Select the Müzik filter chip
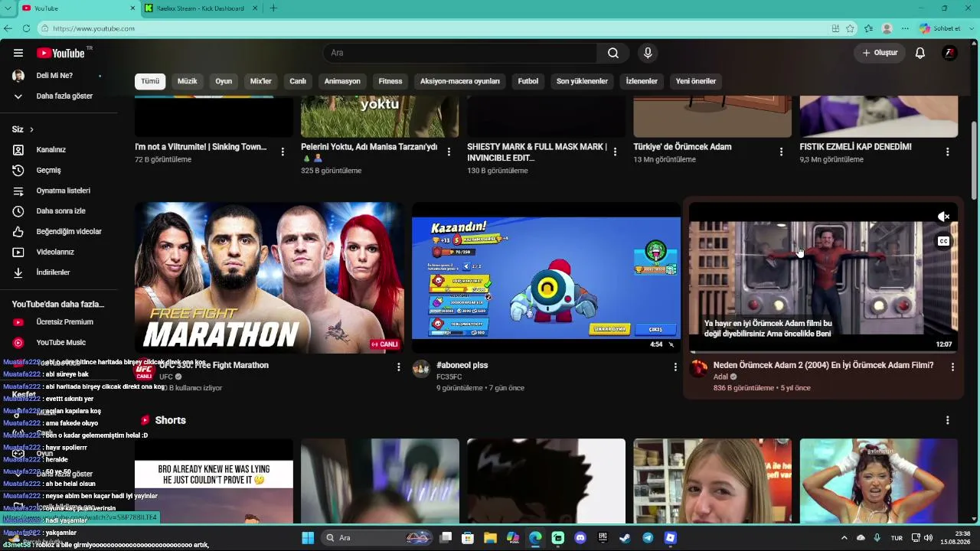This screenshot has height=551, width=980. [x=188, y=81]
